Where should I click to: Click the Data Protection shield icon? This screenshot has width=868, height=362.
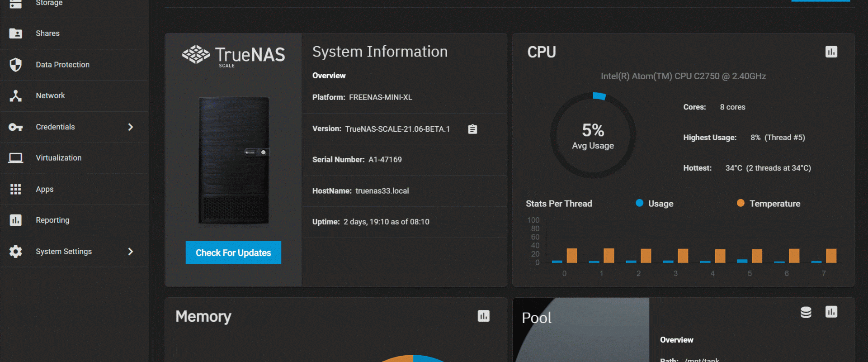click(x=16, y=65)
